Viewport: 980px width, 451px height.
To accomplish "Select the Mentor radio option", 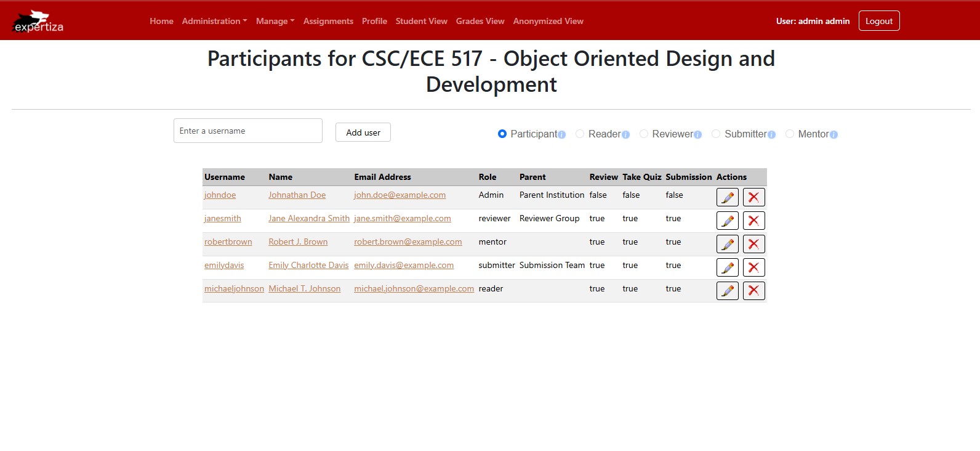I will pos(789,134).
